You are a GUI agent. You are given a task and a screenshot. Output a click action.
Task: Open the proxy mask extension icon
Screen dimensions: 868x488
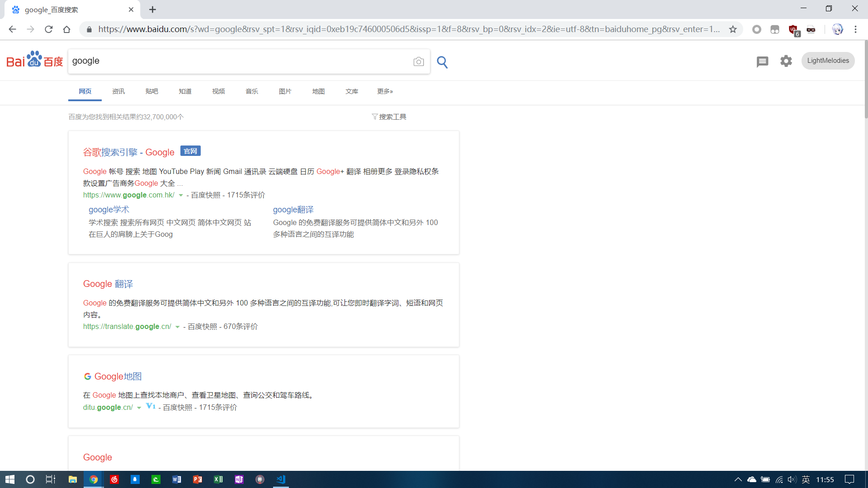(x=811, y=29)
